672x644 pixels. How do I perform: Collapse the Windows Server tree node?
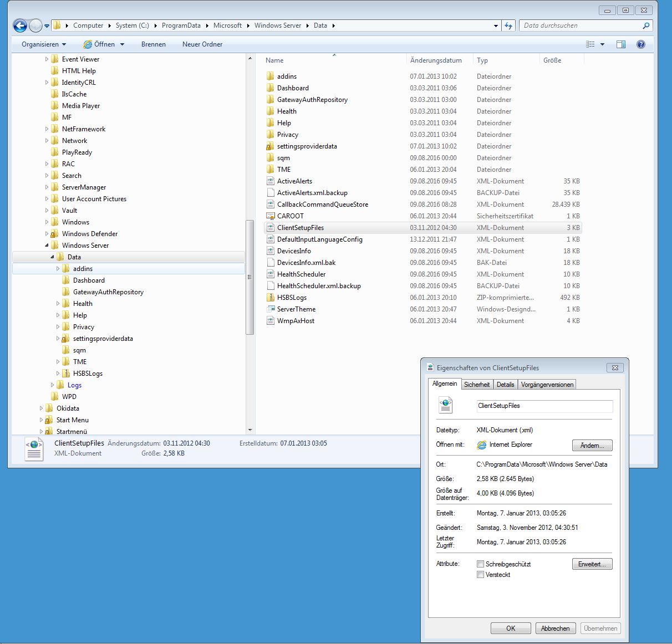pos(47,246)
